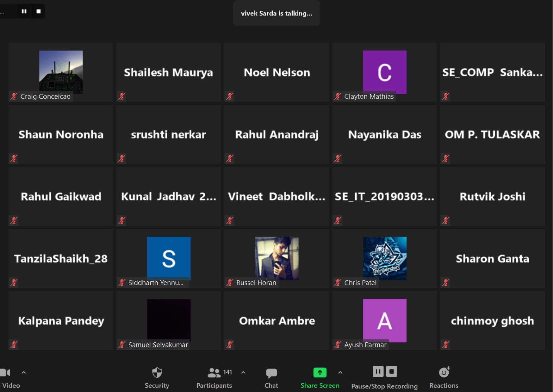Select Ayush Parmar's purple A avatar
Image resolution: width=553 pixels, height=392 pixels.
385,320
